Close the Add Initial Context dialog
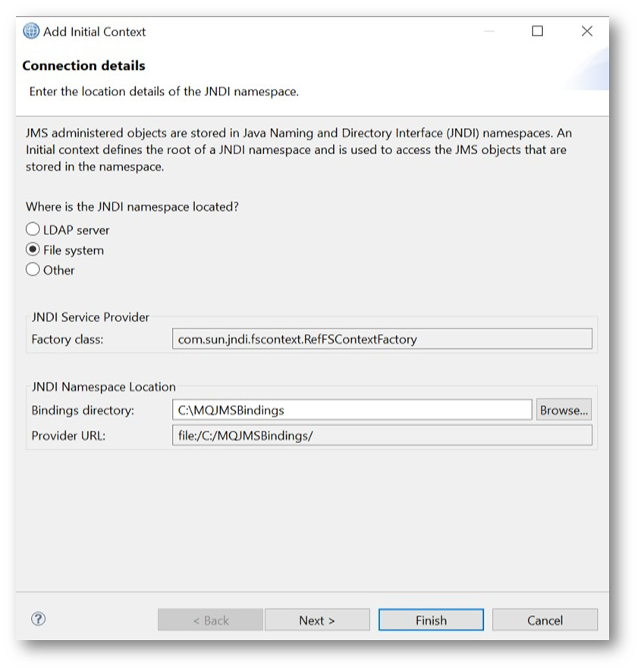The height and width of the screenshot is (672, 641). click(x=586, y=31)
